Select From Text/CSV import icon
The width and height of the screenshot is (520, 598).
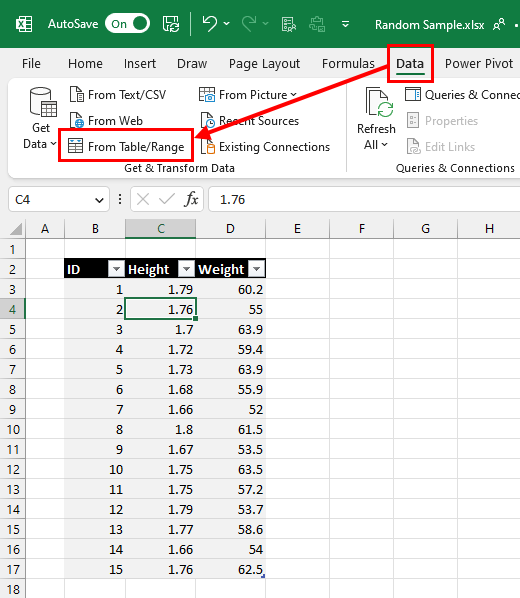77,94
